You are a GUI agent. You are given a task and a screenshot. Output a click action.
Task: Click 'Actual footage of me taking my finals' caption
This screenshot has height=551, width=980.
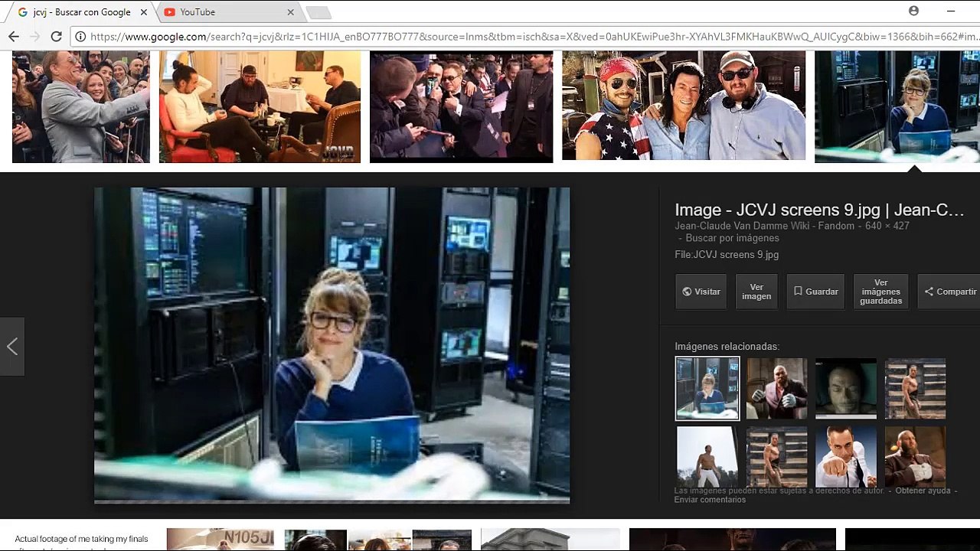point(81,540)
